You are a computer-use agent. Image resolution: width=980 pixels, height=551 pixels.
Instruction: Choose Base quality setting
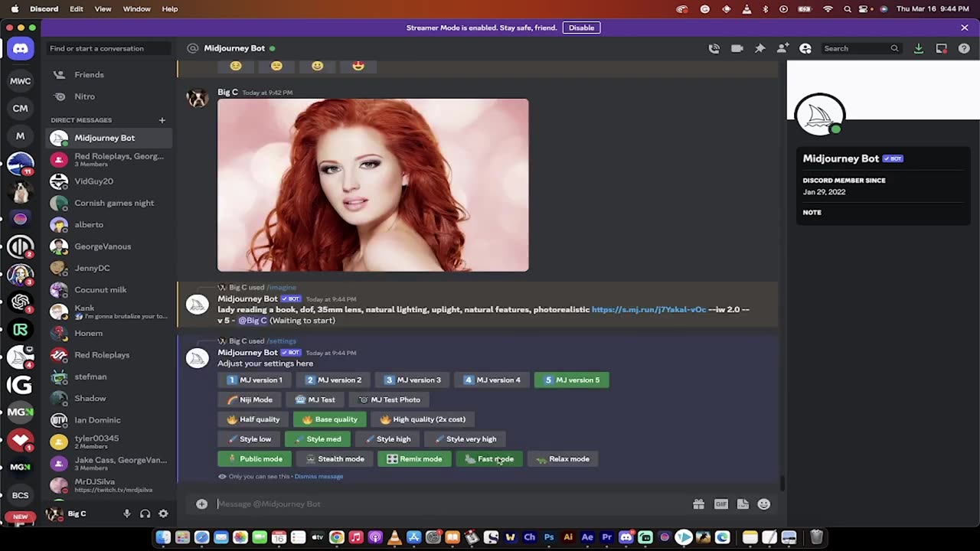(x=329, y=419)
